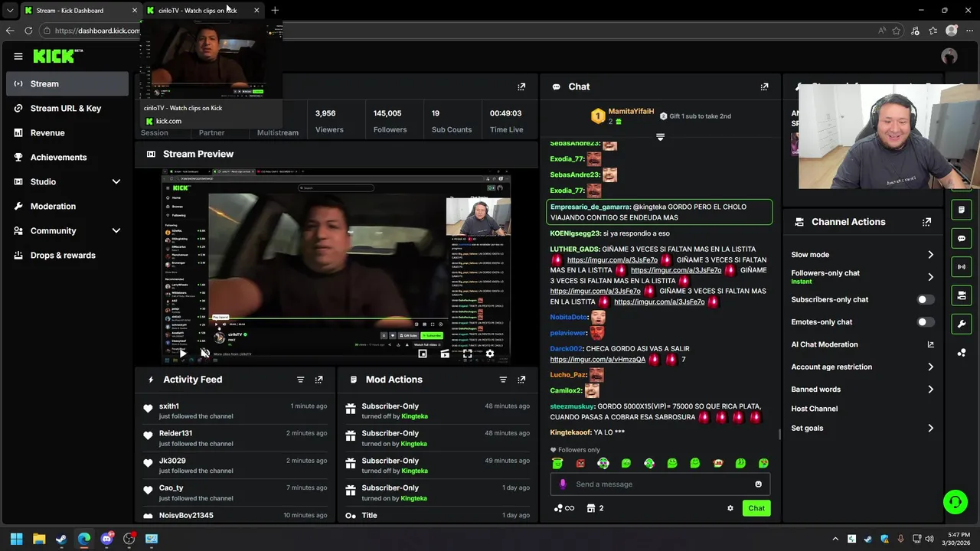This screenshot has height=551, width=980.
Task: Toggle Subscribers-only chat switch
Action: click(x=925, y=300)
